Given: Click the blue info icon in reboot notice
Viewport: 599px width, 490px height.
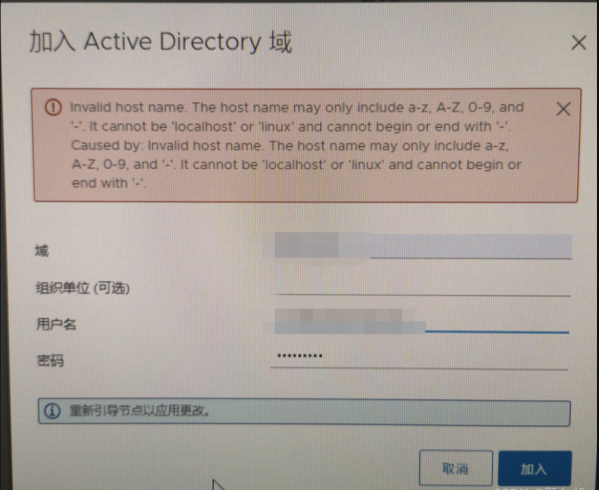Looking at the screenshot, I should (x=52, y=411).
